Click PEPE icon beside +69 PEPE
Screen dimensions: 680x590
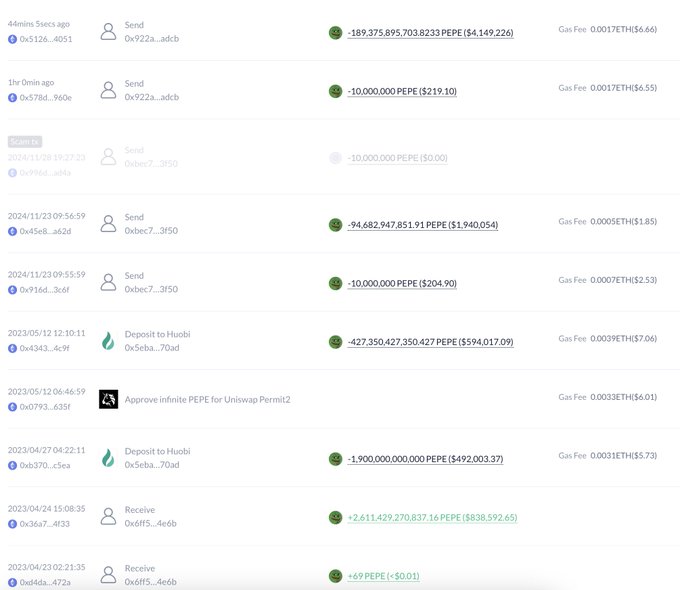click(335, 576)
